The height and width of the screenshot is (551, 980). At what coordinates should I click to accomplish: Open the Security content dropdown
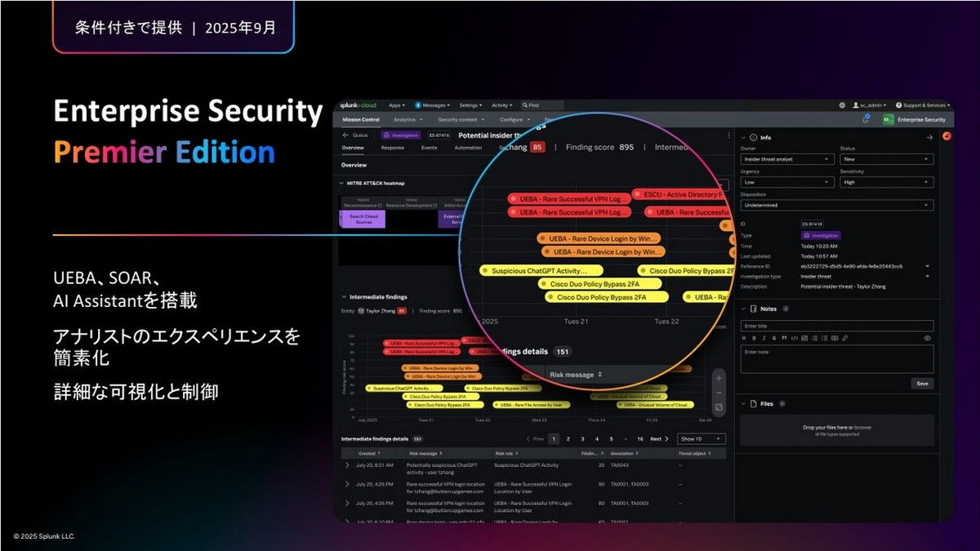pyautogui.click(x=460, y=120)
